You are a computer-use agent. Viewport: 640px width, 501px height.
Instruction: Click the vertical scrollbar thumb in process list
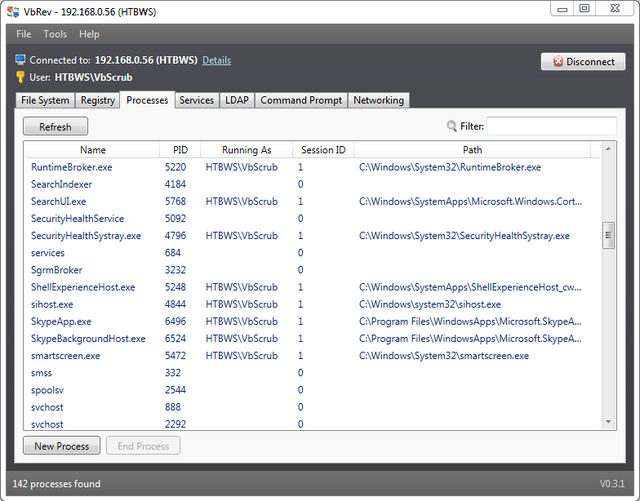(x=609, y=235)
